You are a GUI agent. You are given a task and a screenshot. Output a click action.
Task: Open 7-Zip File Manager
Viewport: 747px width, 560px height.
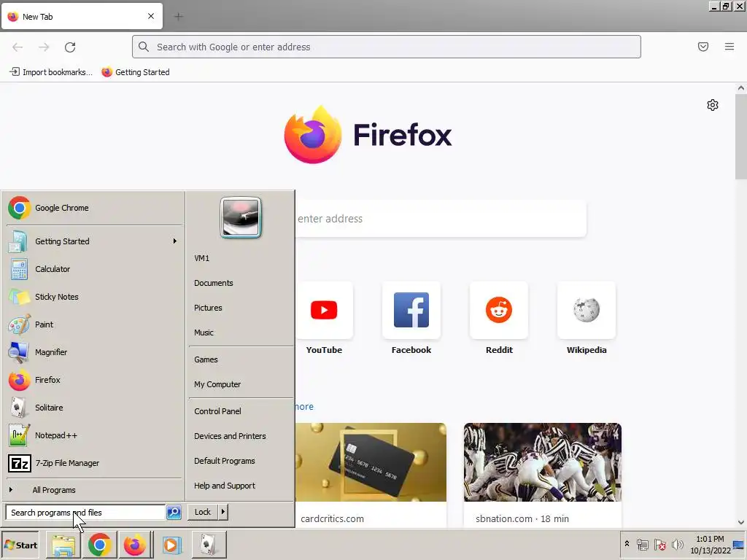94,463
